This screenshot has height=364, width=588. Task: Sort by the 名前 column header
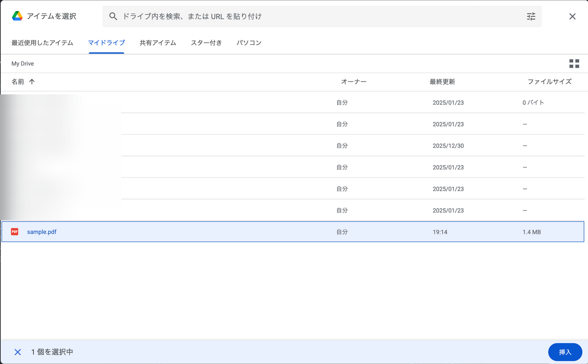coord(18,82)
